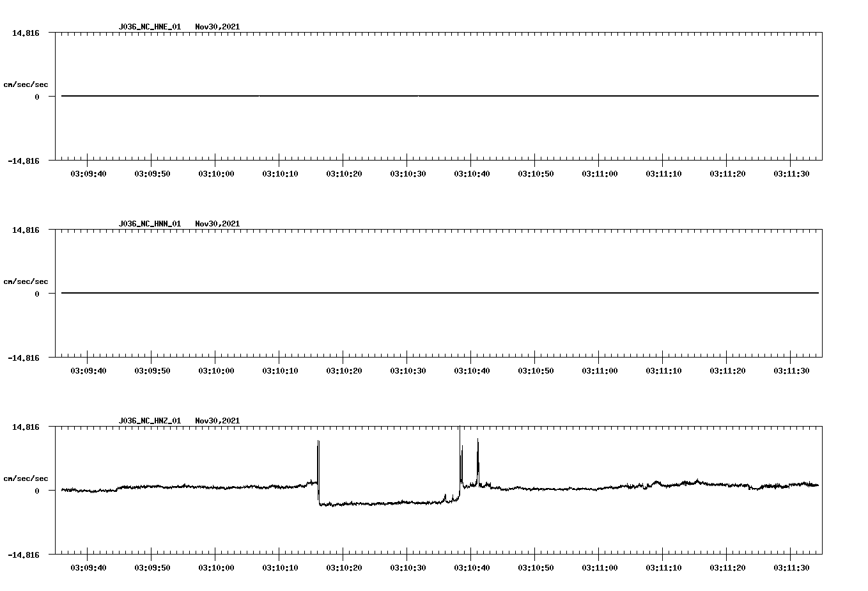The height and width of the screenshot is (591, 868).
Task: Click the 0 axis value on HNZ plot
Action: click(37, 491)
